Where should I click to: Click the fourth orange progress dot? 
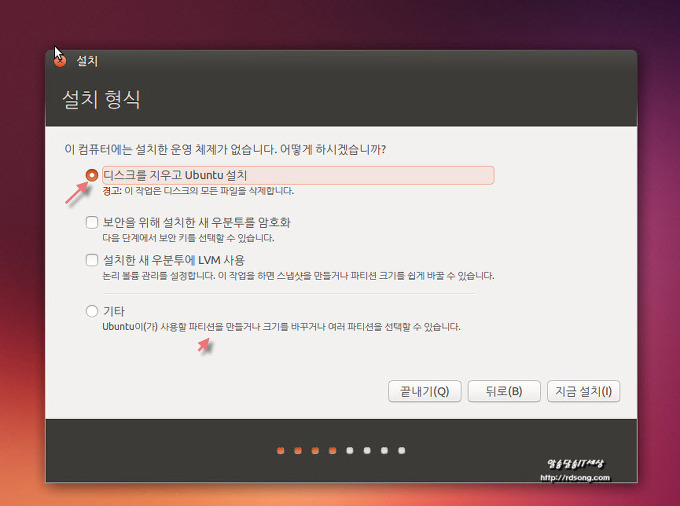pyautogui.click(x=332, y=450)
